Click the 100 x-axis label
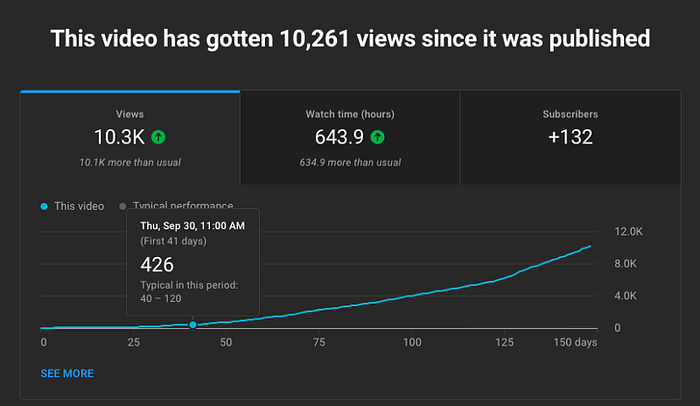 (412, 343)
